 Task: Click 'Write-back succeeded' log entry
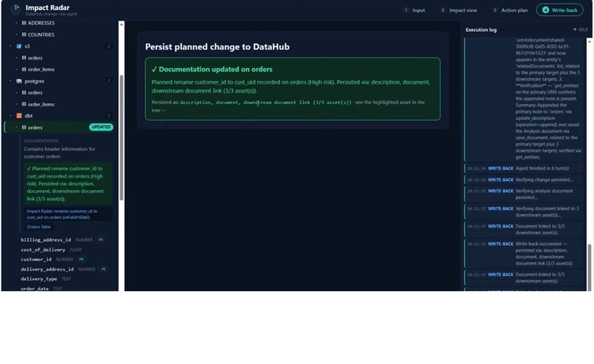(524, 253)
